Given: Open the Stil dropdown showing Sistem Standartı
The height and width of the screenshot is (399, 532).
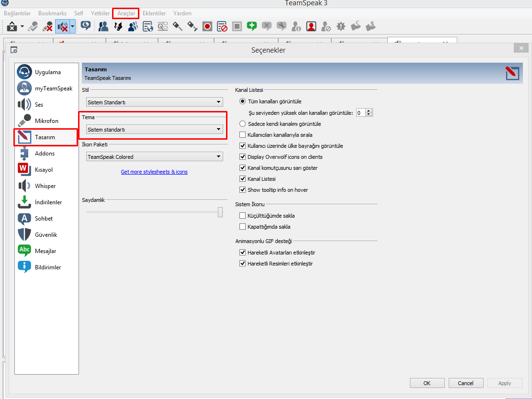Looking at the screenshot, I should click(x=154, y=102).
